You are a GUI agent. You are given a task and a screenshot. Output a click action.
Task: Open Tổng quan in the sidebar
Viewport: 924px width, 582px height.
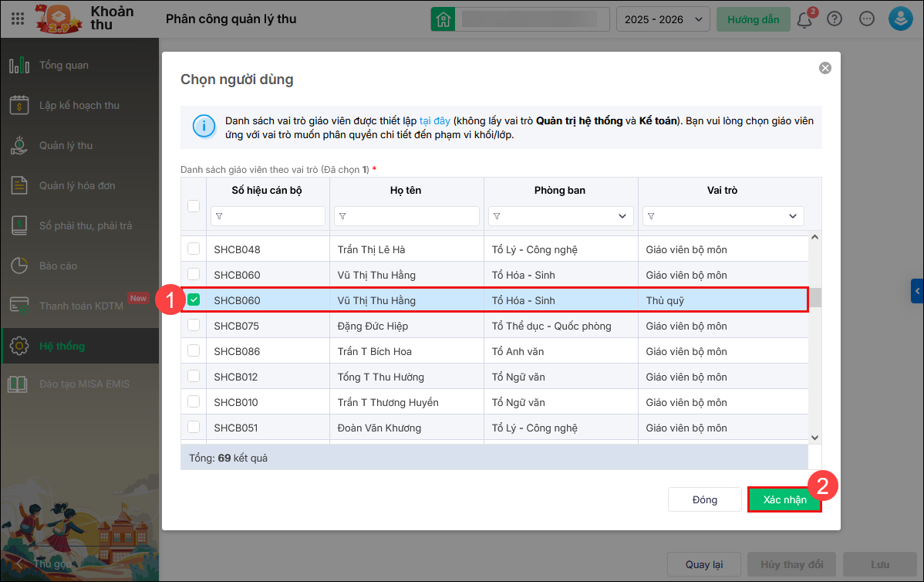(x=79, y=66)
